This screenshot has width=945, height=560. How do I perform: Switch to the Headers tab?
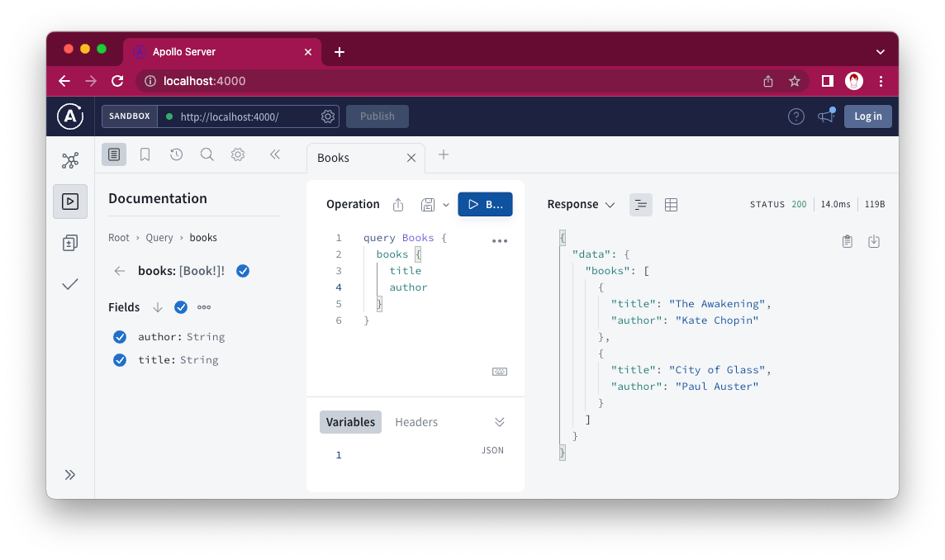click(416, 422)
